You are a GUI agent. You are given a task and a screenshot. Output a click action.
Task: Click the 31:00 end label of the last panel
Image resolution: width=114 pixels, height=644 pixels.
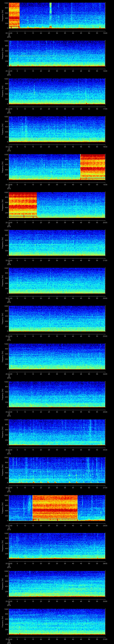pyautogui.click(x=105, y=639)
